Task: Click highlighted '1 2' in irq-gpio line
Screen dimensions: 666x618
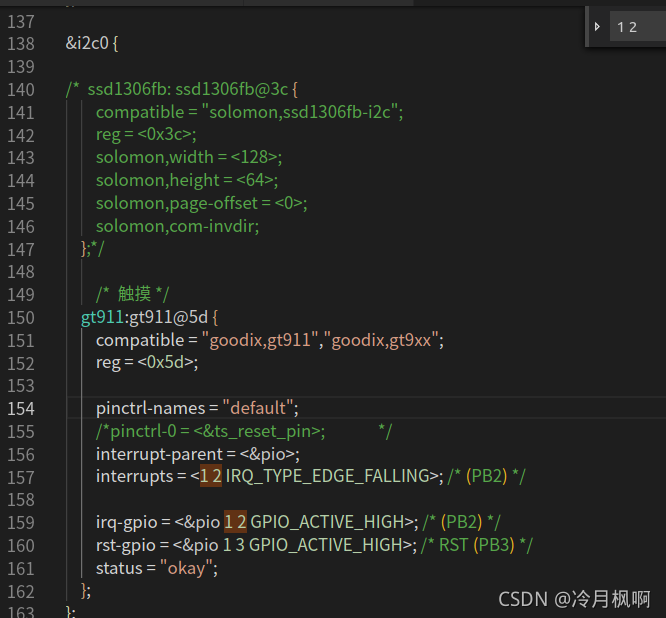Action: pyautogui.click(x=235, y=522)
